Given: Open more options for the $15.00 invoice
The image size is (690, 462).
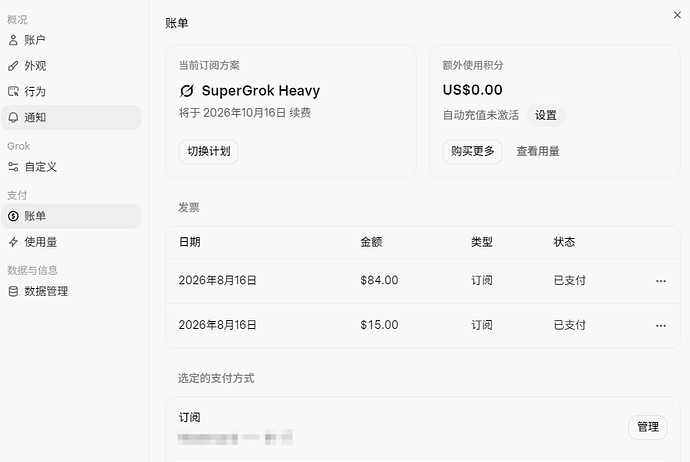Looking at the screenshot, I should [x=661, y=326].
